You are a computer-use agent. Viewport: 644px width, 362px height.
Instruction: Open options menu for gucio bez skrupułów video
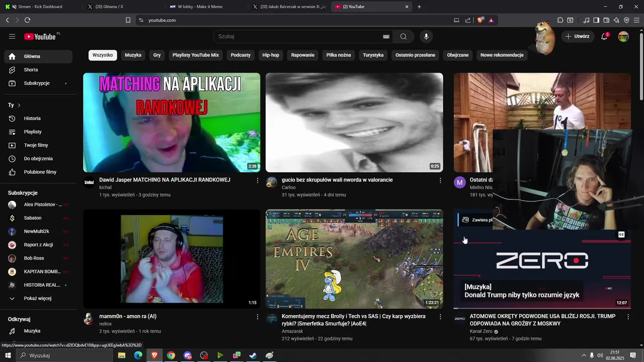pyautogui.click(x=440, y=180)
